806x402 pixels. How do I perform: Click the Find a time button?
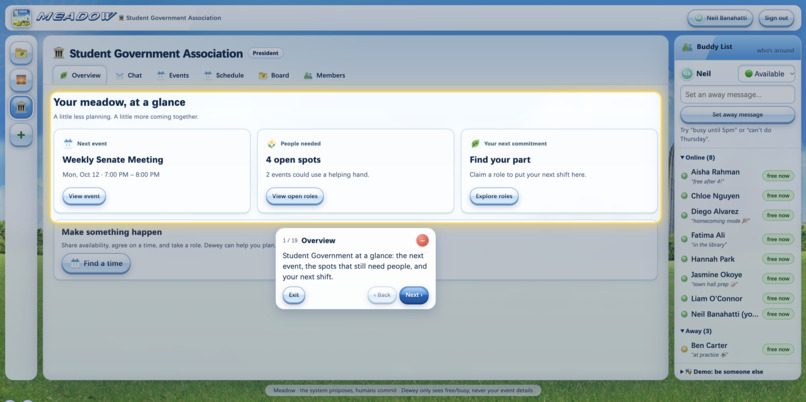[96, 263]
